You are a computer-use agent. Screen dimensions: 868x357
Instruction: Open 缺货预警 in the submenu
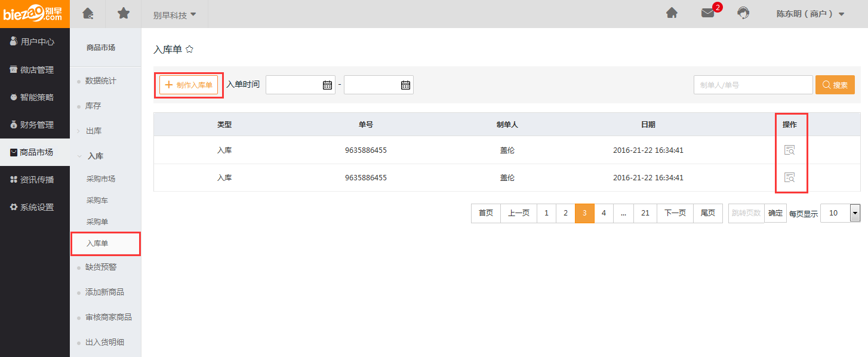pyautogui.click(x=101, y=267)
